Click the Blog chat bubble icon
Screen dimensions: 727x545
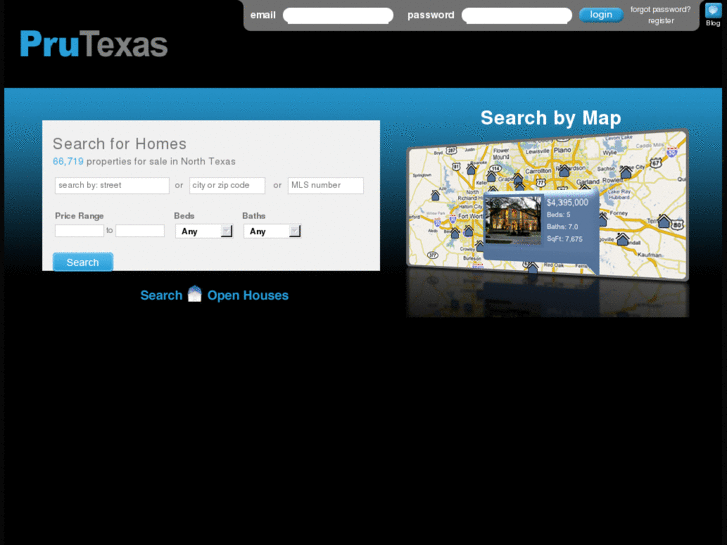(x=713, y=10)
